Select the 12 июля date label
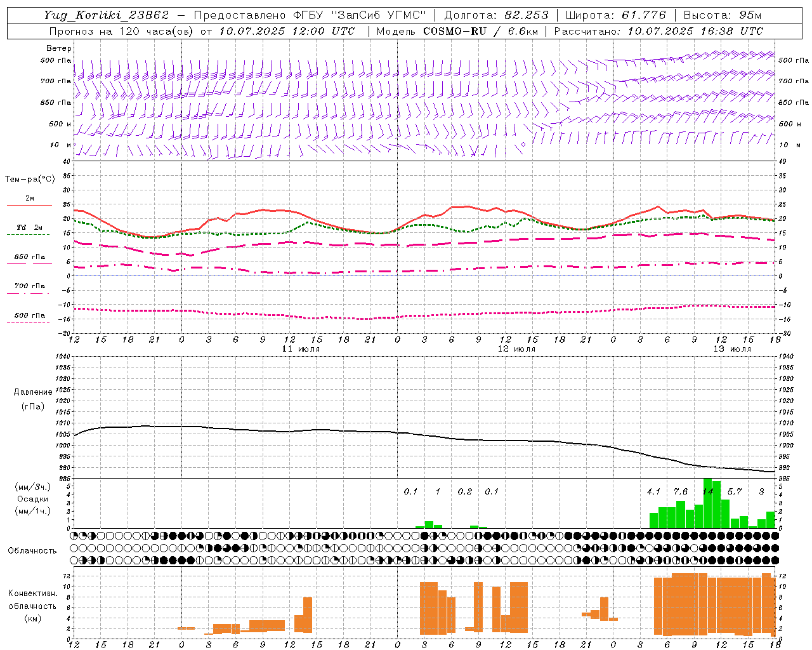812x650 pixels. (516, 349)
